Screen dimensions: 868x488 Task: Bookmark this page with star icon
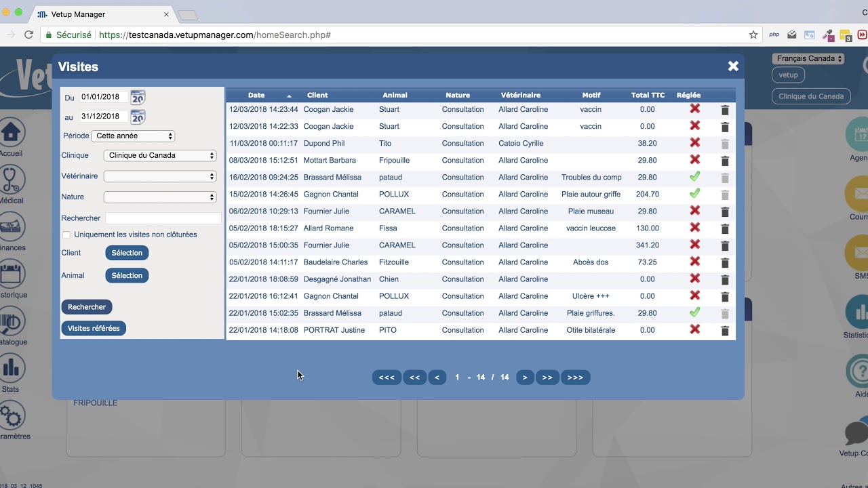(x=753, y=35)
